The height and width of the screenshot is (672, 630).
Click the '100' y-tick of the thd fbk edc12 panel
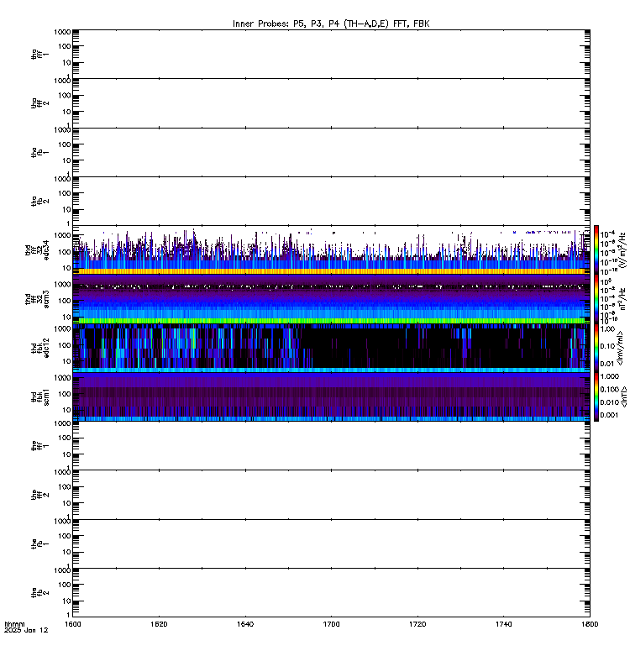point(65,345)
